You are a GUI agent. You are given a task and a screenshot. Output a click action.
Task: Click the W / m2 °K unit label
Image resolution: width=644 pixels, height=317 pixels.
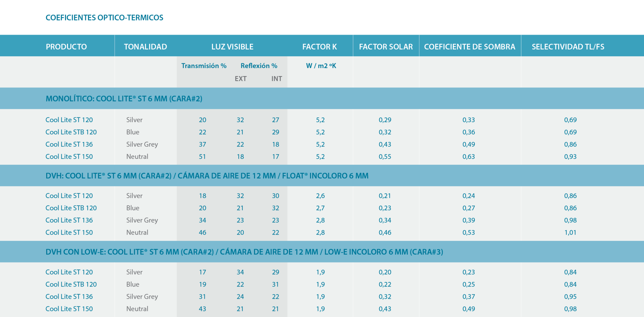tap(321, 66)
